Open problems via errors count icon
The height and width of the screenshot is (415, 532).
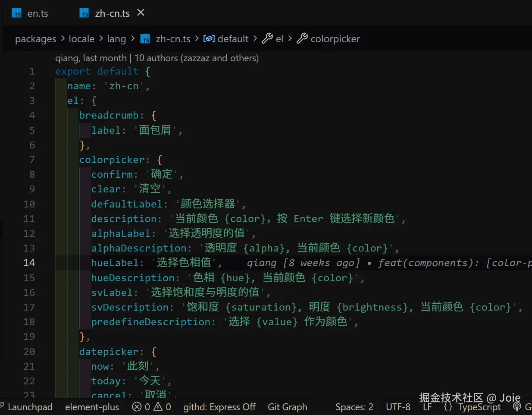point(137,407)
